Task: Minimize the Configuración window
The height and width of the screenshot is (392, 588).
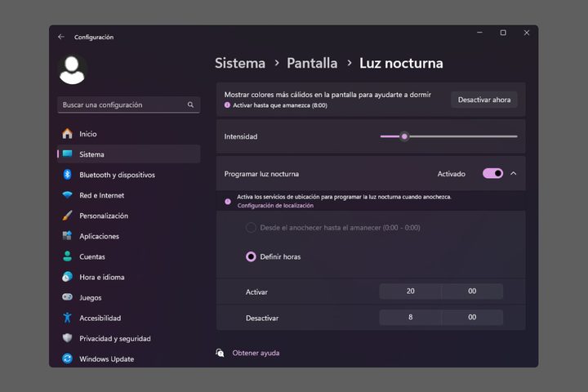Action: [x=479, y=33]
